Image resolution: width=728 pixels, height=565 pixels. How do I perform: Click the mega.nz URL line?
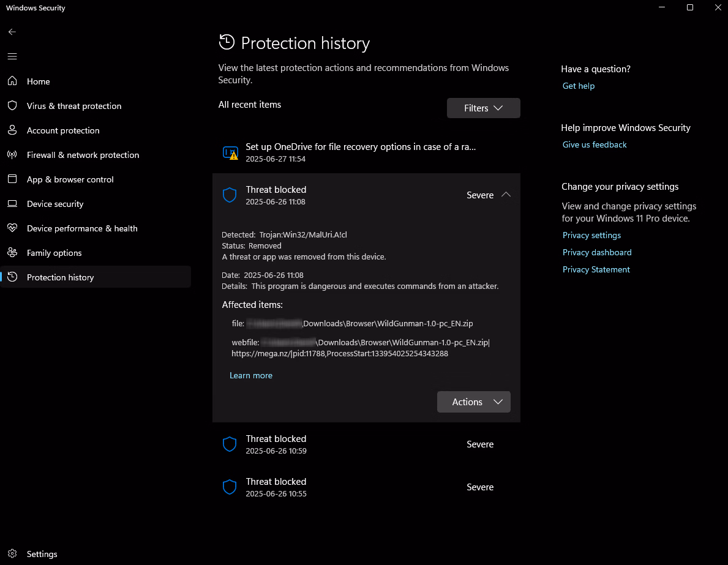(x=340, y=354)
